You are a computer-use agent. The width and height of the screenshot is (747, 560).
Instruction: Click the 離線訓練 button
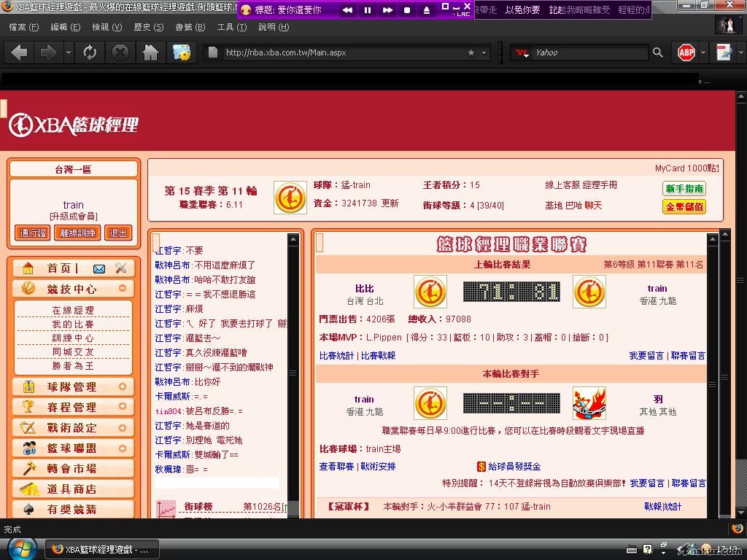[78, 233]
